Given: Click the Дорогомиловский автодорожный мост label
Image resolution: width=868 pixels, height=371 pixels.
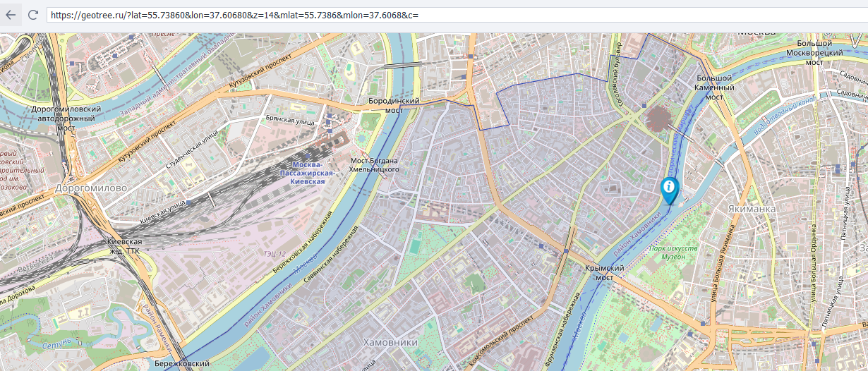Looking at the screenshot, I should pyautogui.click(x=66, y=118).
